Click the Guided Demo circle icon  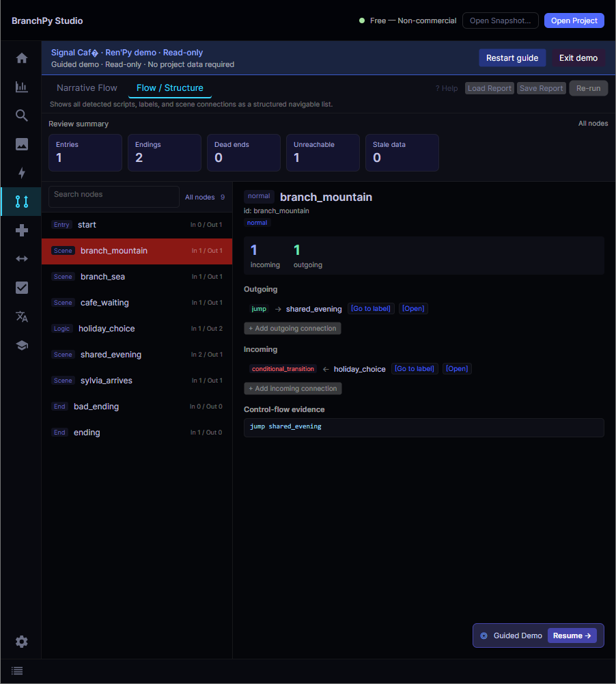(484, 635)
